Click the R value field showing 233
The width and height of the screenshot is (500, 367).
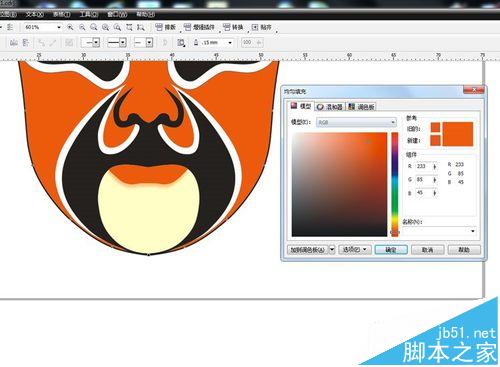(x=423, y=166)
